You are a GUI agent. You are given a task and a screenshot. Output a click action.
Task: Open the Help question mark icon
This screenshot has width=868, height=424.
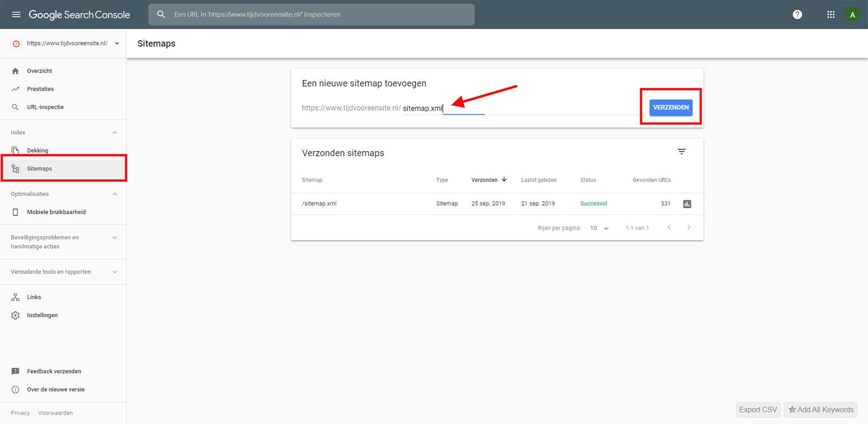click(x=797, y=15)
